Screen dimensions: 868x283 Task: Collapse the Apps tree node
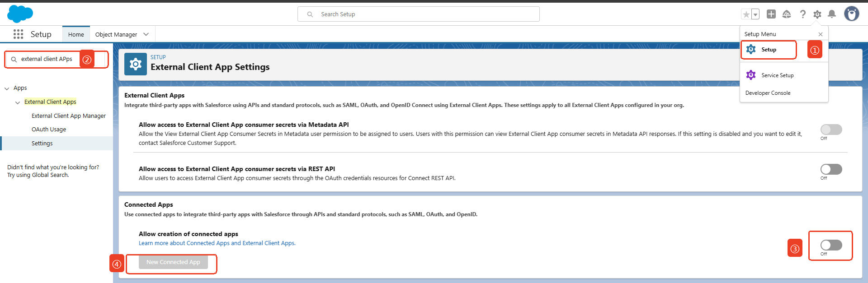tap(7, 88)
